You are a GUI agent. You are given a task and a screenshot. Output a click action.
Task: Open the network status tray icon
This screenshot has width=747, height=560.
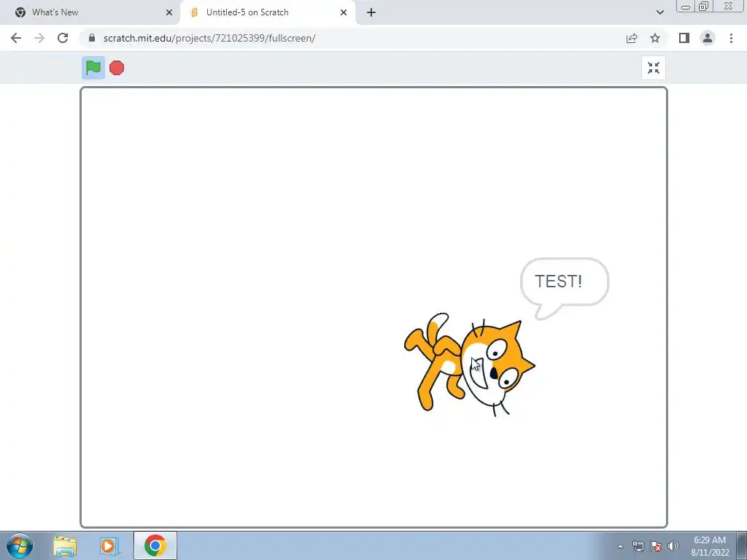pyautogui.click(x=638, y=547)
